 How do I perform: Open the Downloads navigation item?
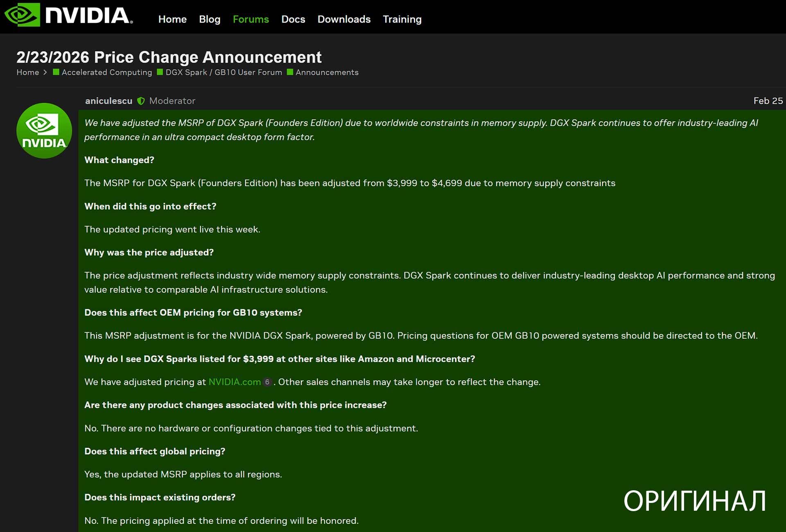point(344,19)
